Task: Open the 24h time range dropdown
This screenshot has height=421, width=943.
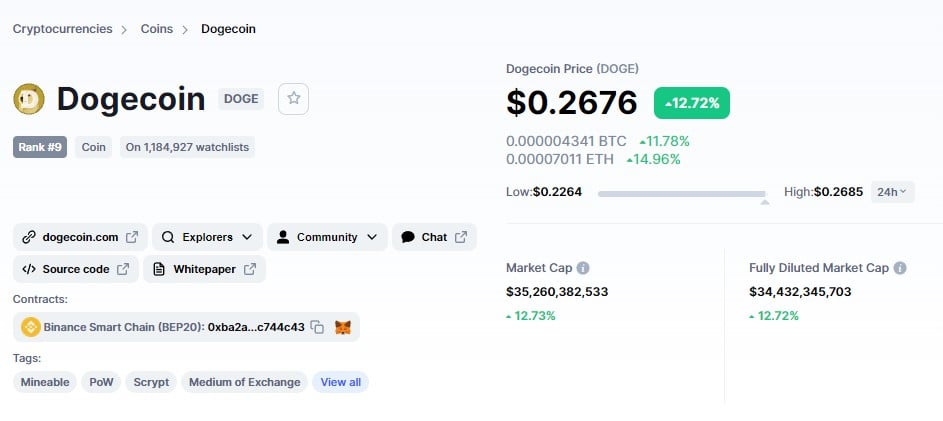Action: [x=892, y=192]
